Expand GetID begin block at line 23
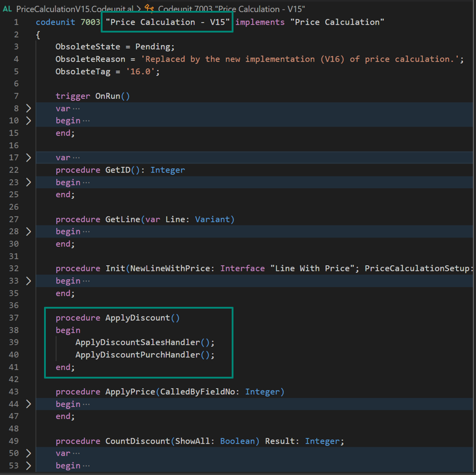Image resolution: width=476 pixels, height=475 pixels. (28, 182)
